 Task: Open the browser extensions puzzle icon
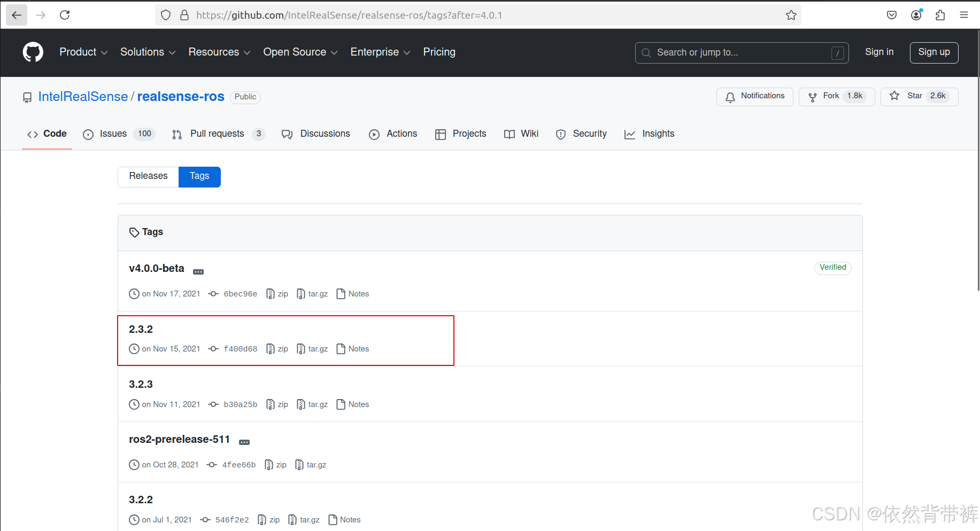click(940, 15)
